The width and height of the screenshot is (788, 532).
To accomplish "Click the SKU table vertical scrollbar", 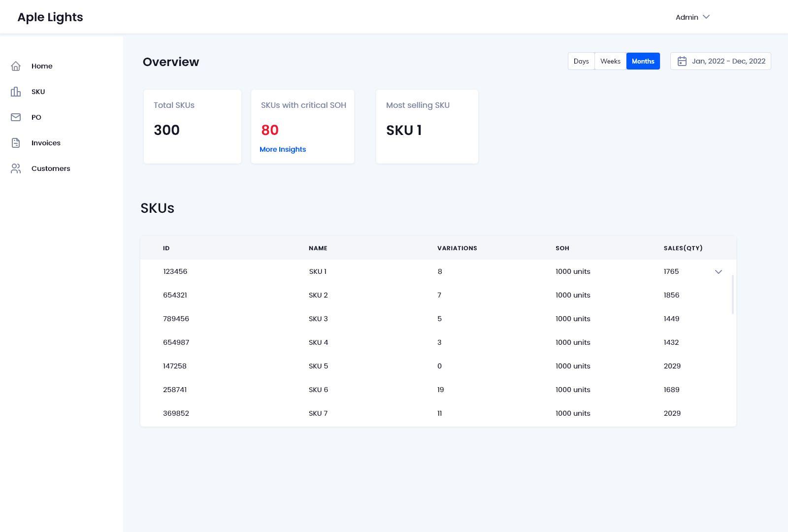I will pyautogui.click(x=733, y=295).
